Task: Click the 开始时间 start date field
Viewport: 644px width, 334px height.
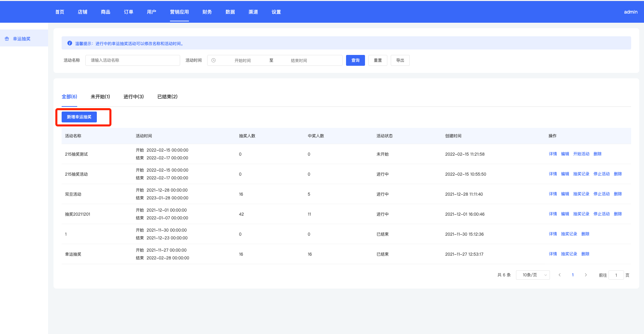Action: click(242, 60)
